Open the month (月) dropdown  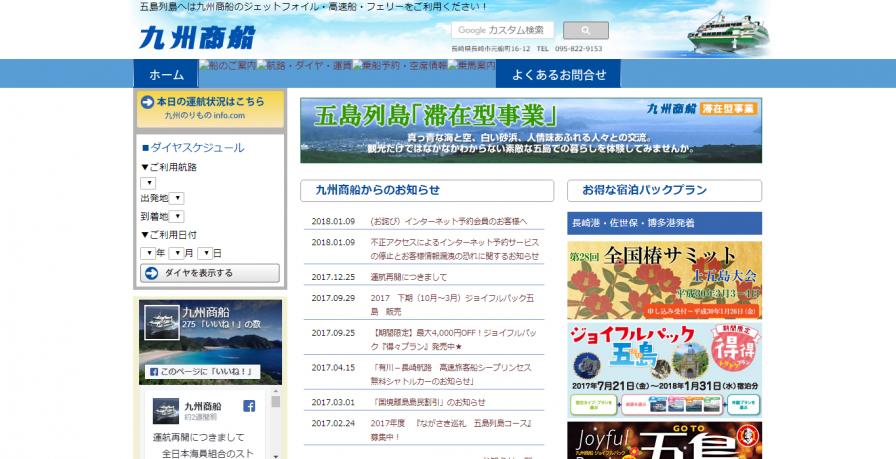point(177,253)
